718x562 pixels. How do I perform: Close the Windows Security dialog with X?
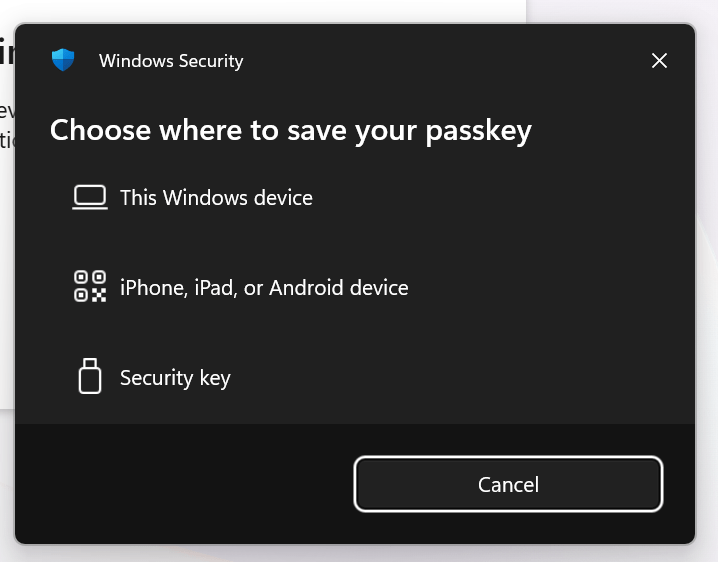pyautogui.click(x=659, y=61)
